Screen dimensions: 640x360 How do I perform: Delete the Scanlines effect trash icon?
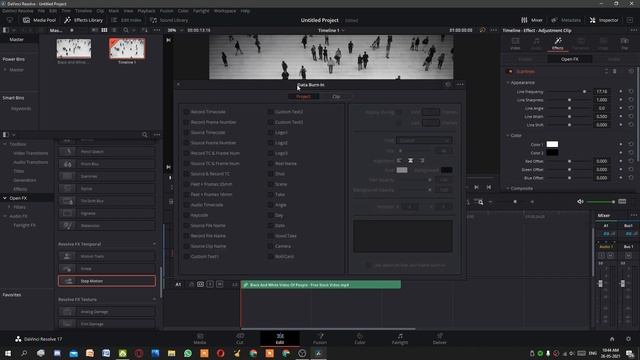point(615,71)
